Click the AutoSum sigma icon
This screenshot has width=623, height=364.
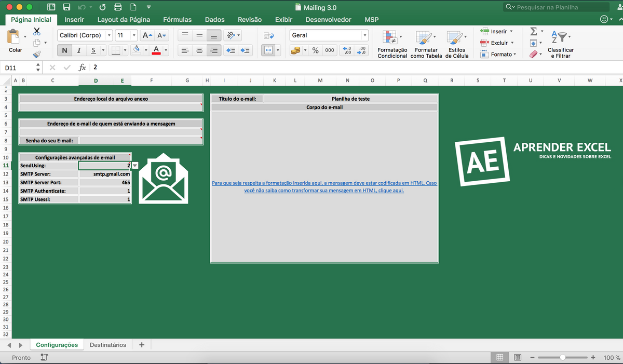533,31
